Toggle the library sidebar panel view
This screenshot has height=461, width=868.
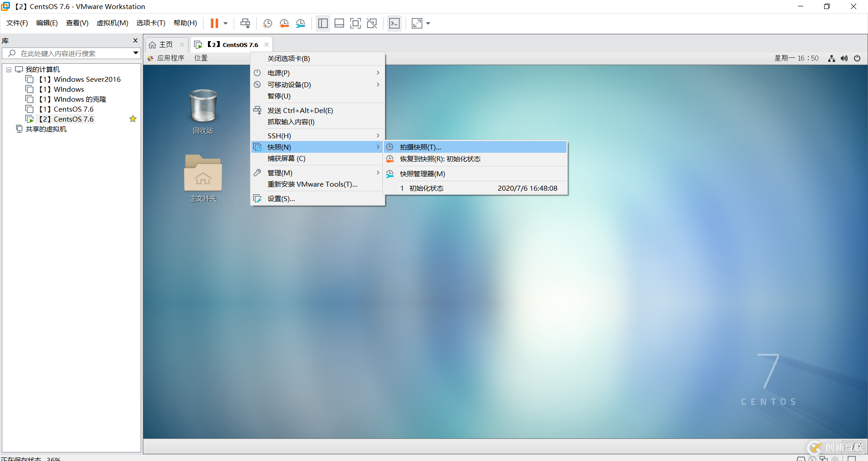[323, 23]
